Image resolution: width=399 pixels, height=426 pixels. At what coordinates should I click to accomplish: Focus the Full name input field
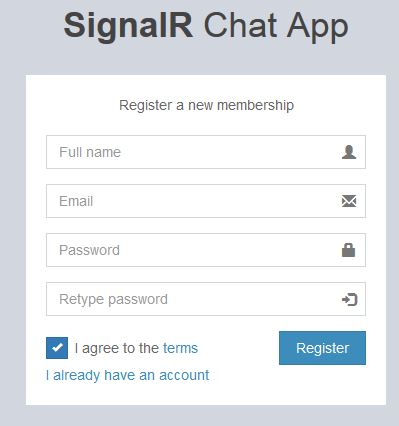[x=206, y=152]
